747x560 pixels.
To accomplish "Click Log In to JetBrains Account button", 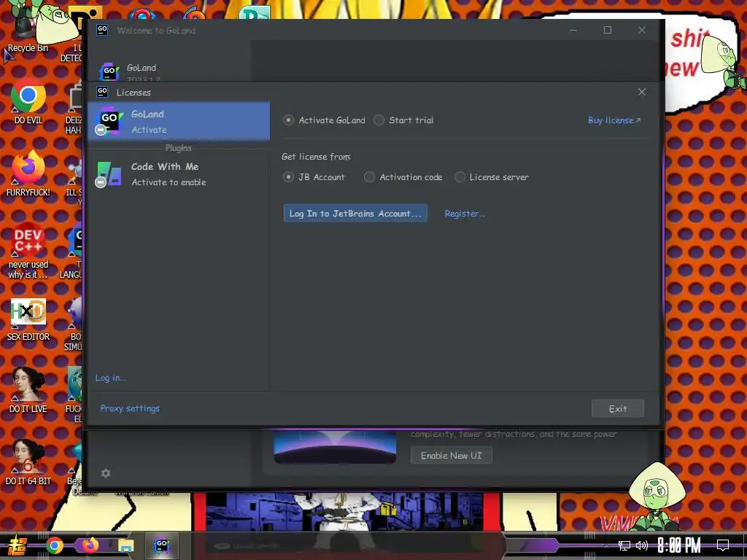I will [355, 214].
